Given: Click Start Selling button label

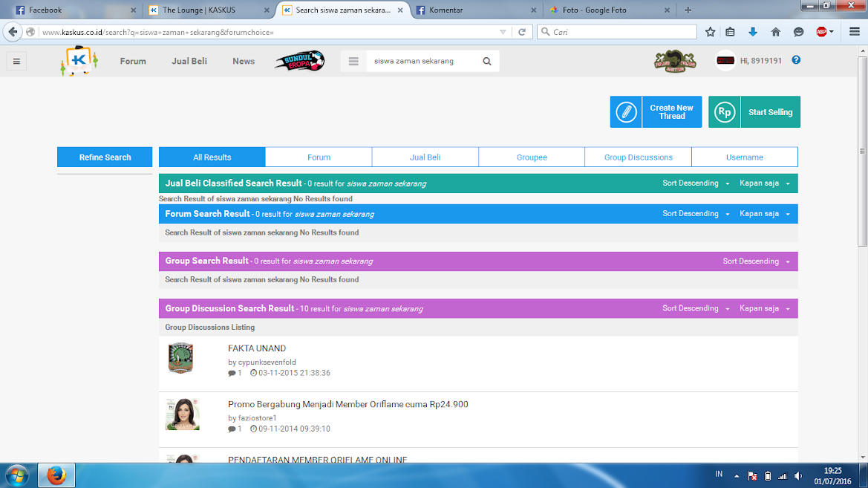Looking at the screenshot, I should click(x=771, y=112).
